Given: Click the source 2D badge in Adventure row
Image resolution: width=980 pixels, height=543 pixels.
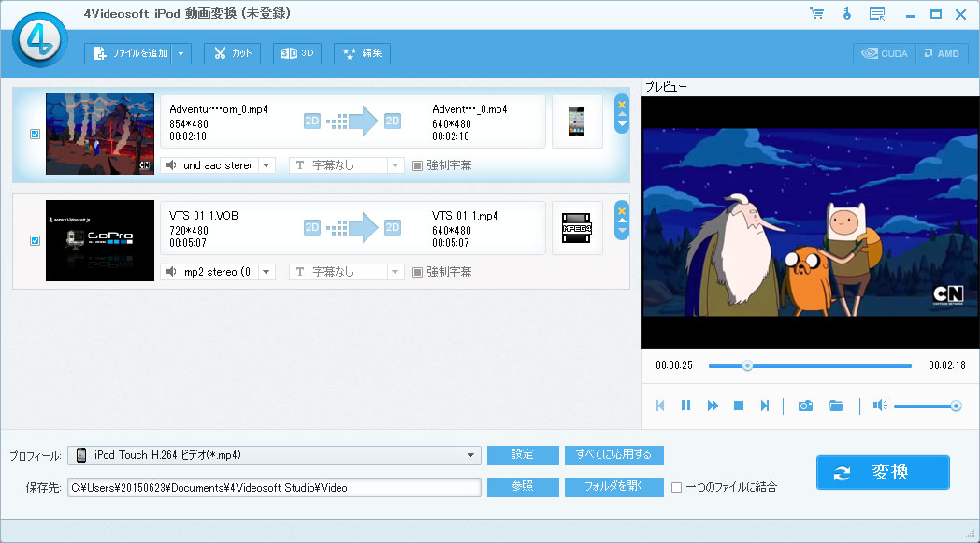Looking at the screenshot, I should (x=312, y=121).
